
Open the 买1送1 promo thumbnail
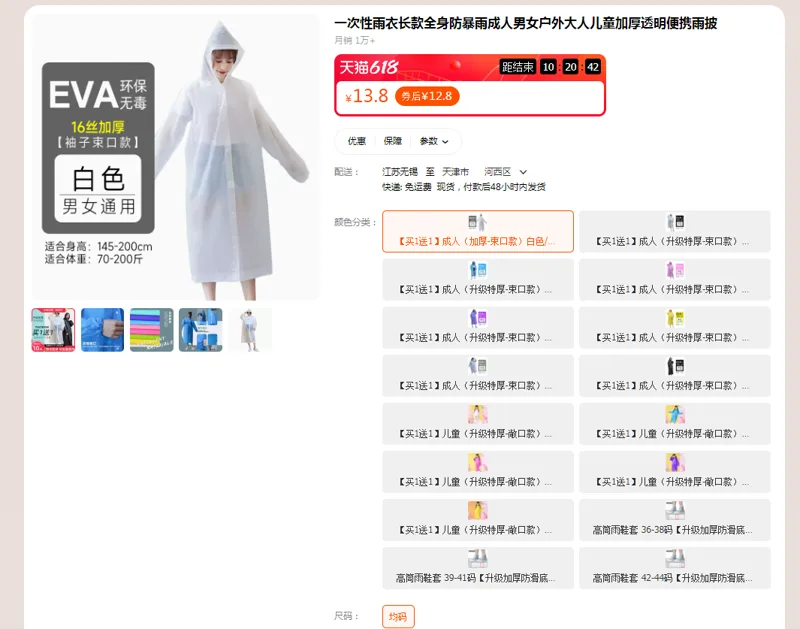53,330
